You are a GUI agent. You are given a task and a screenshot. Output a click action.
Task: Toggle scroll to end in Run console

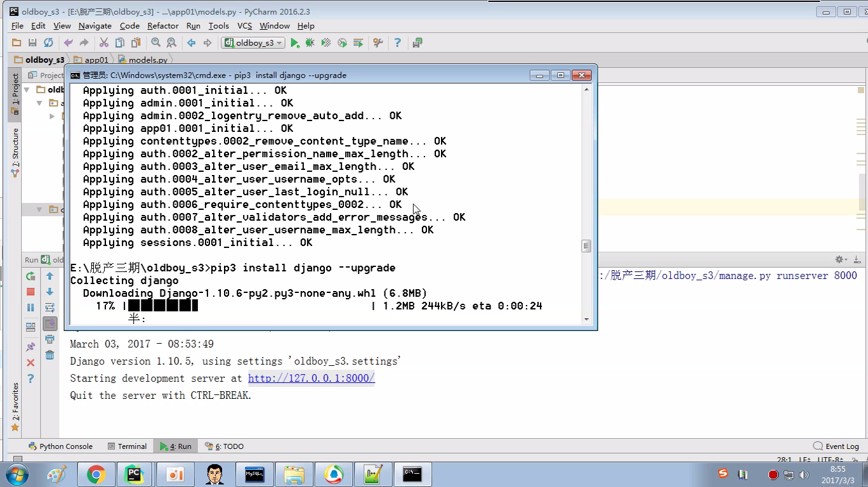(x=49, y=323)
